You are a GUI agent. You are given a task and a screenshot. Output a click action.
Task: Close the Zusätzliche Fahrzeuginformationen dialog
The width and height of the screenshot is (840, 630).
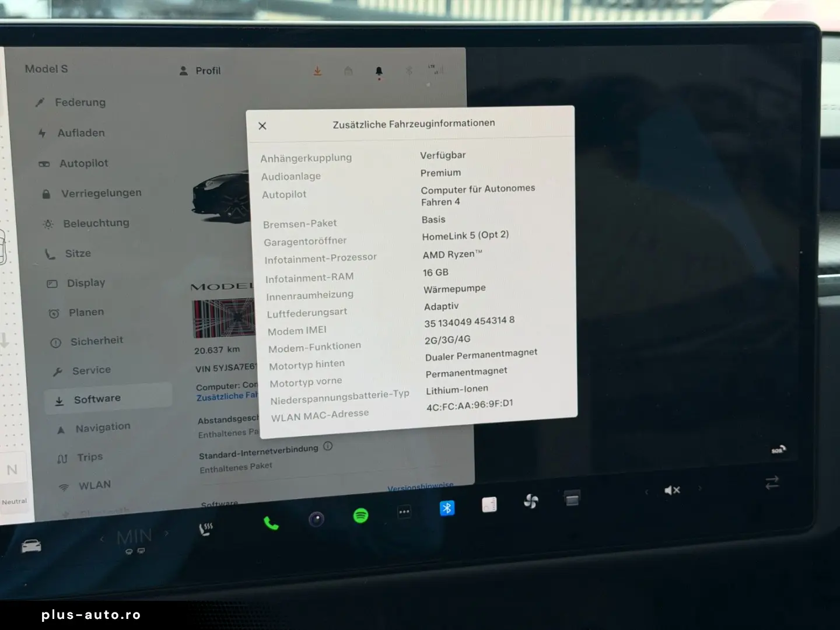(262, 126)
